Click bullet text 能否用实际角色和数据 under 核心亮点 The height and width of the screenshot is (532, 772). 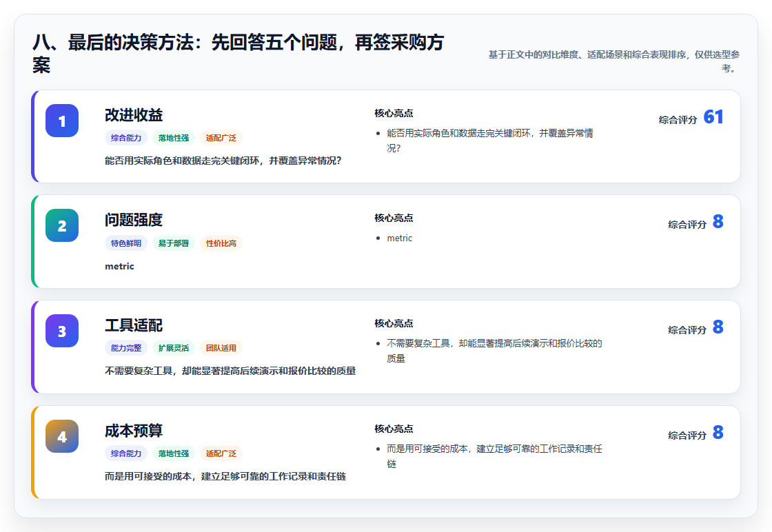[490, 141]
